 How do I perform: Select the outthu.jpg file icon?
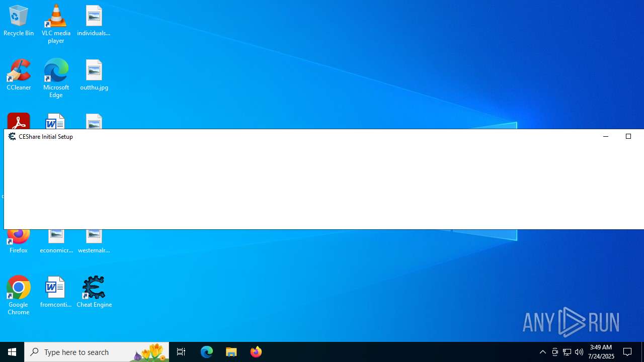(x=94, y=75)
